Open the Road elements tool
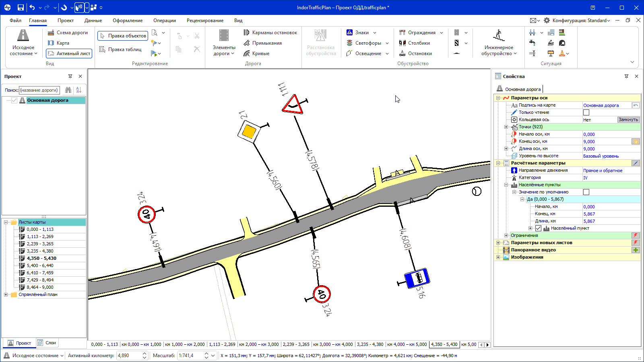The width and height of the screenshot is (644, 362). 224,43
